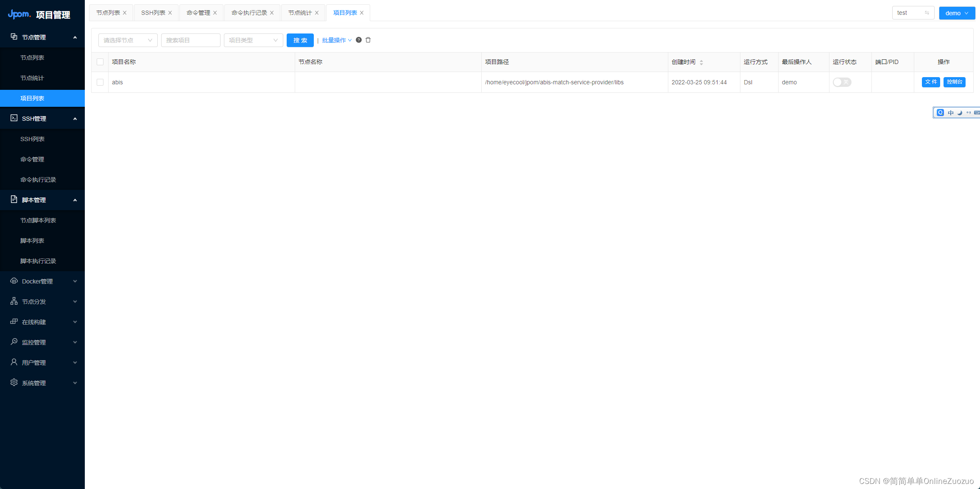Expand the 批量操作 dropdown menu
The width and height of the screenshot is (980, 489).
(x=335, y=40)
